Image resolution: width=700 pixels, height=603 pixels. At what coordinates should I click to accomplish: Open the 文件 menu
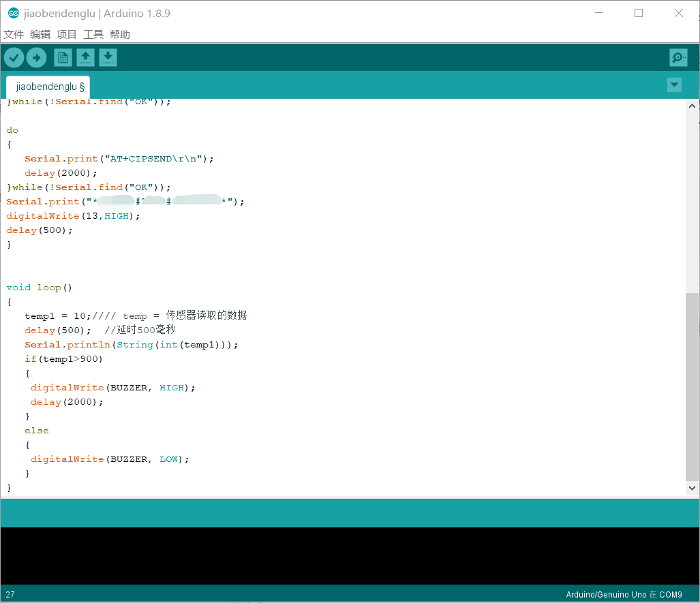click(x=14, y=34)
